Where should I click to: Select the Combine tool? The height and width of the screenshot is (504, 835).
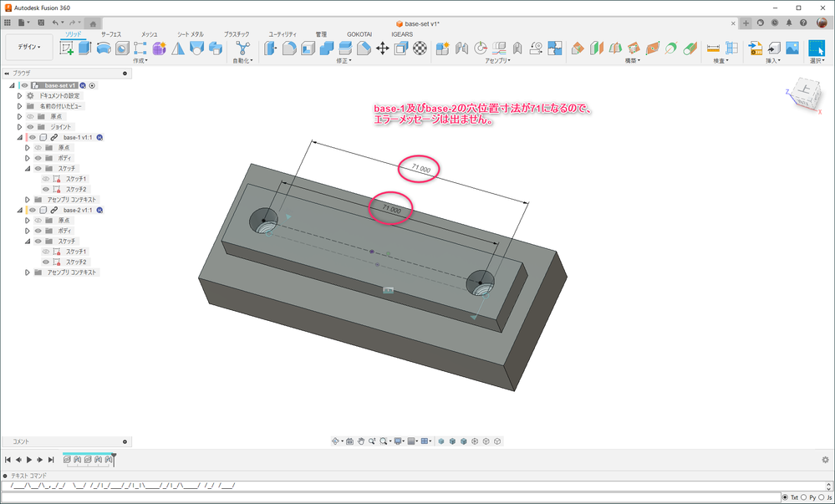pos(327,48)
